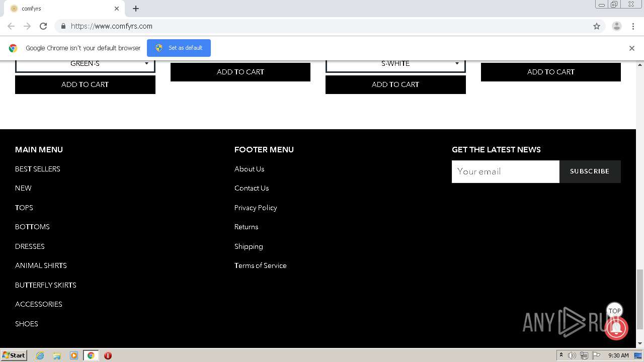Click the Chrome taskbar icon
This screenshot has width=644, height=362.
(x=91, y=355)
